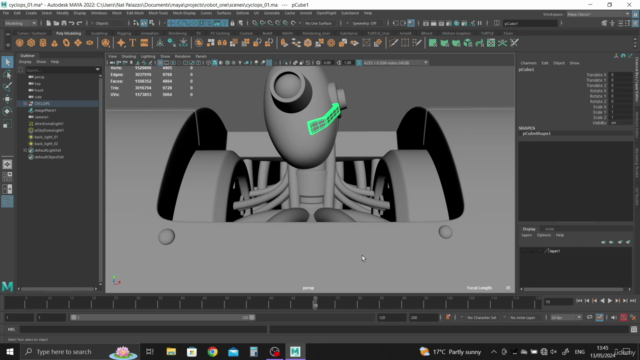The width and height of the screenshot is (640, 360).
Task: Click the Undo arrow icon
Action: click(72, 23)
